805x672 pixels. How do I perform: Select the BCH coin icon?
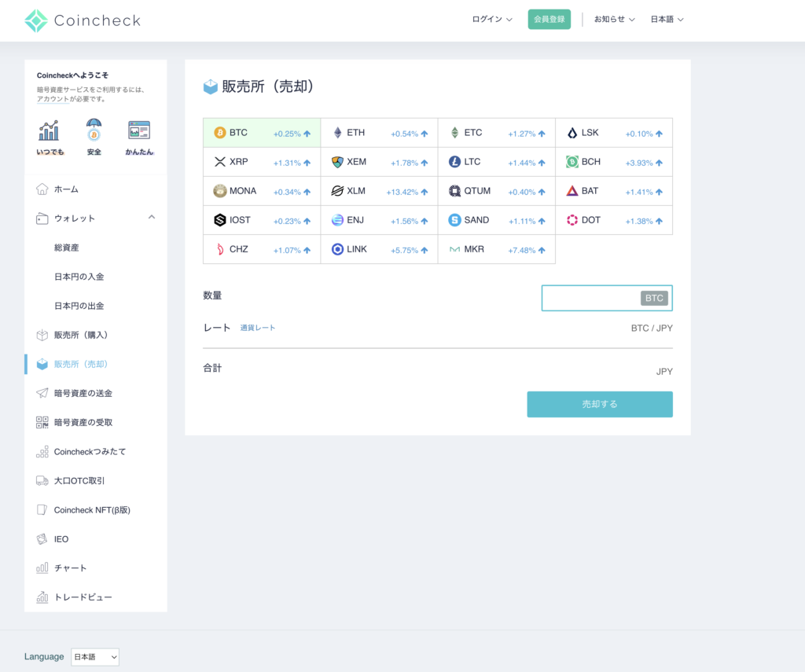(572, 162)
